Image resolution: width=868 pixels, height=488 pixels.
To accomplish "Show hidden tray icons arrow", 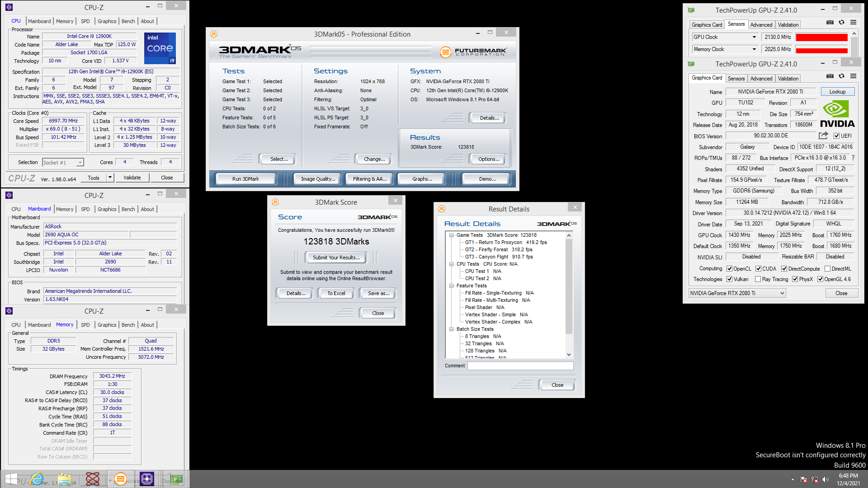I will 793,479.
